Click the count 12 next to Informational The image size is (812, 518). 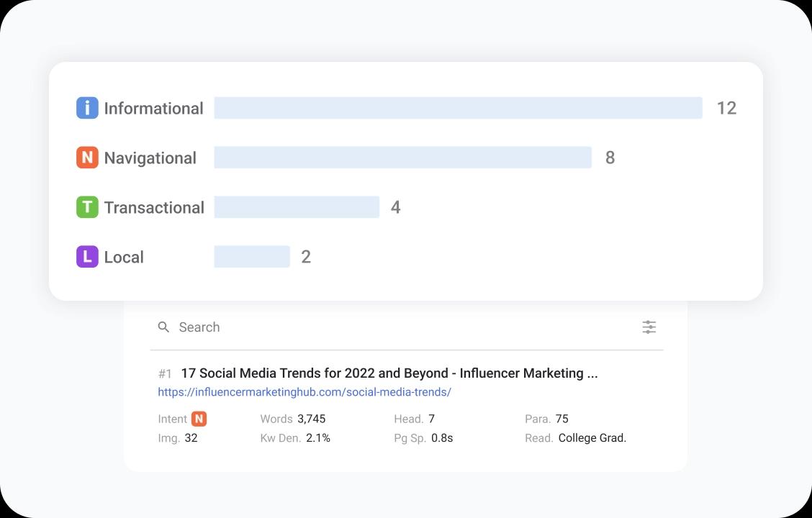pos(726,108)
